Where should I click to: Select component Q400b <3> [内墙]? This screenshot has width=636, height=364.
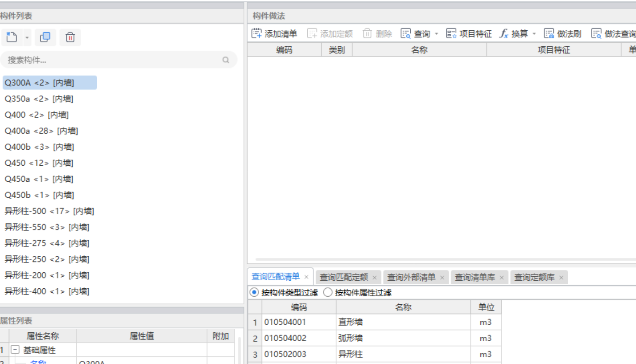click(39, 147)
